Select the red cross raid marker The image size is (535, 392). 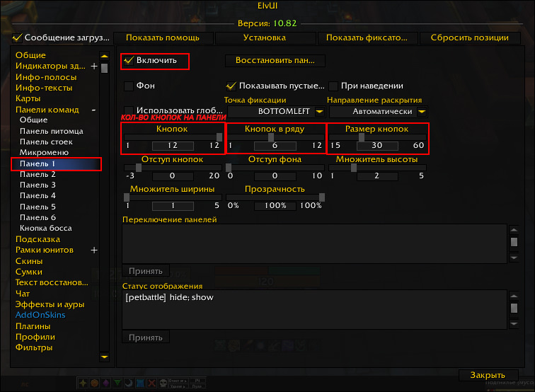point(152,384)
